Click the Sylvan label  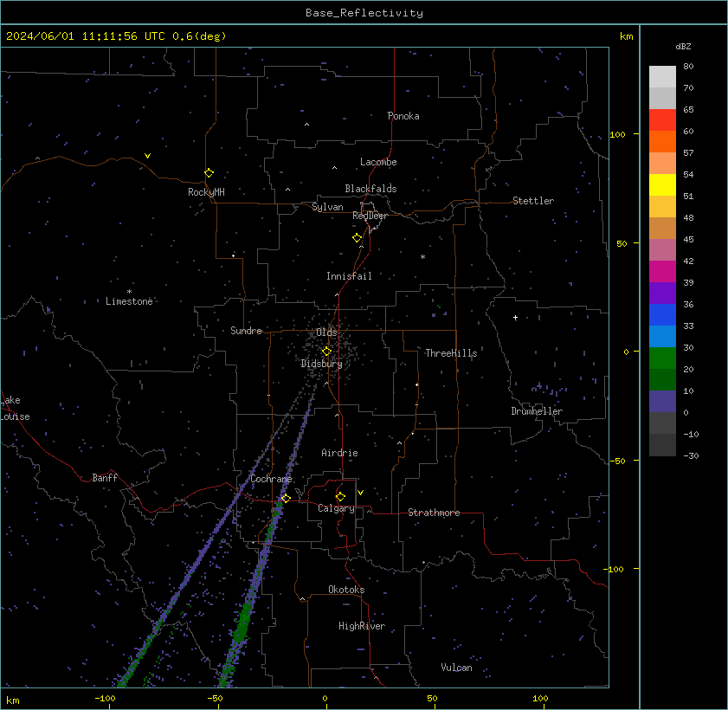click(x=327, y=207)
